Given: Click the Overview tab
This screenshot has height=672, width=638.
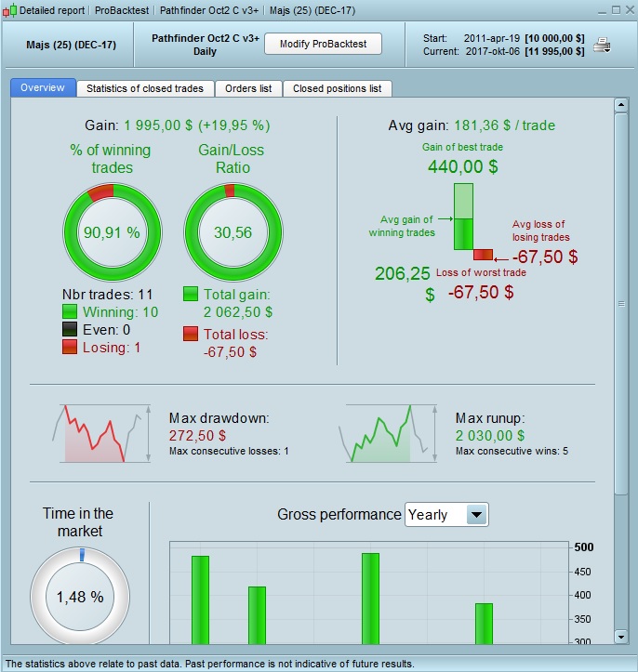Looking at the screenshot, I should [x=43, y=87].
